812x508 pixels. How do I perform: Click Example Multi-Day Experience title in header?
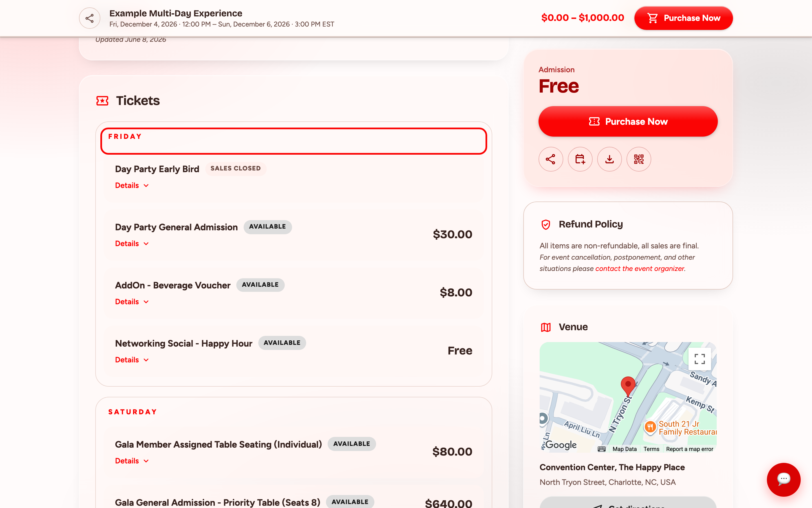(x=176, y=14)
